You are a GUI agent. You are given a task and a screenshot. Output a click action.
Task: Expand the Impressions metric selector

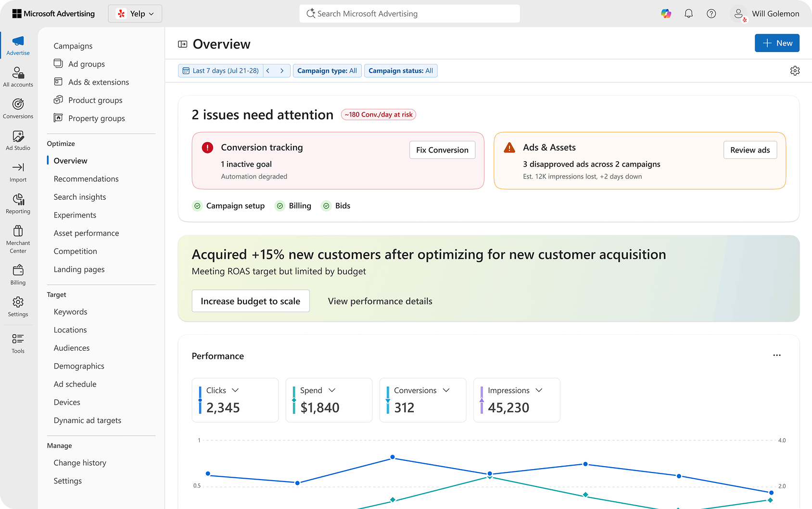[x=539, y=390]
